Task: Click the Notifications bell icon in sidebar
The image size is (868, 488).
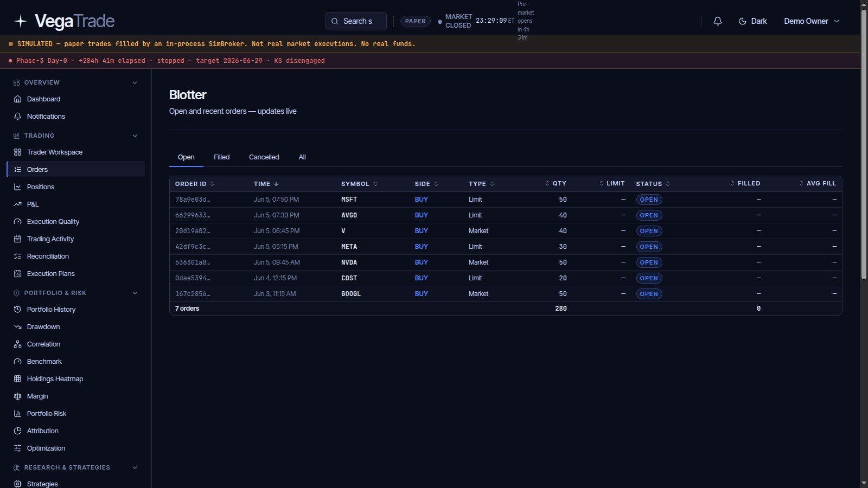Action: click(17, 117)
